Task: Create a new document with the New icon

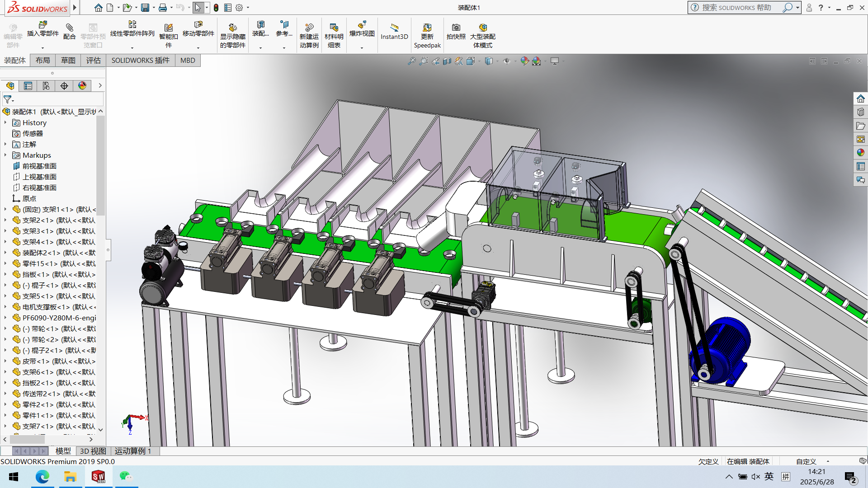Action: pyautogui.click(x=110, y=8)
